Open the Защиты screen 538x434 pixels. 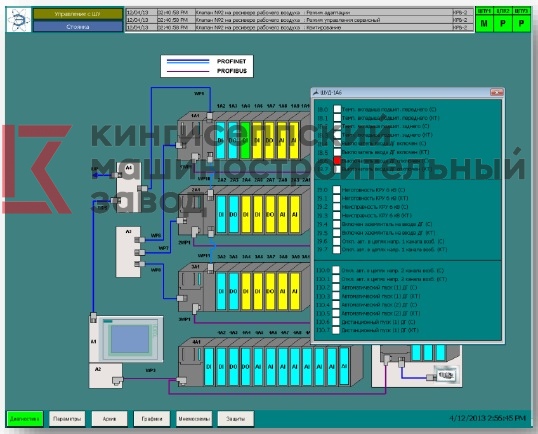[236, 419]
